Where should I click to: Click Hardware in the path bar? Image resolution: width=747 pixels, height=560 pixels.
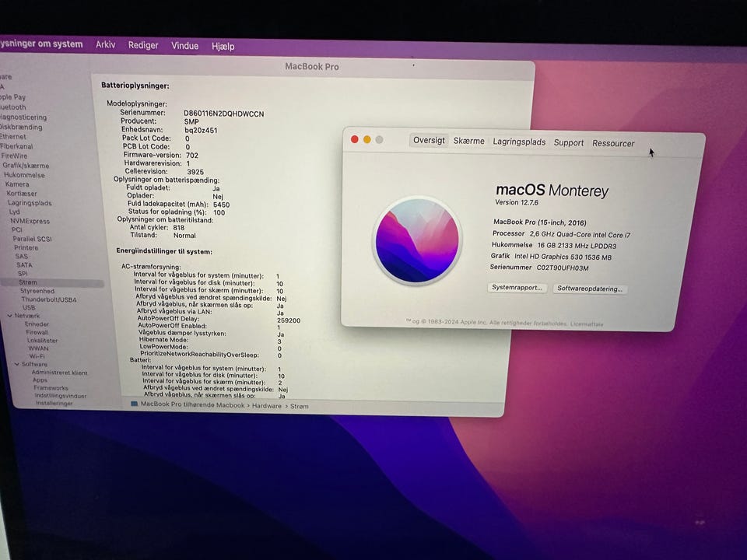tap(267, 406)
